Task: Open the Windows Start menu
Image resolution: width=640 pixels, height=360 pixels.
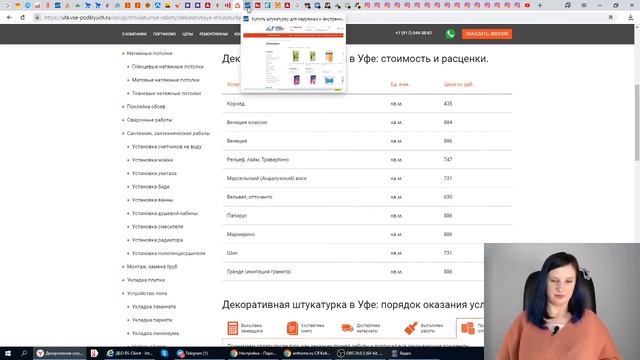Action: click(x=8, y=353)
